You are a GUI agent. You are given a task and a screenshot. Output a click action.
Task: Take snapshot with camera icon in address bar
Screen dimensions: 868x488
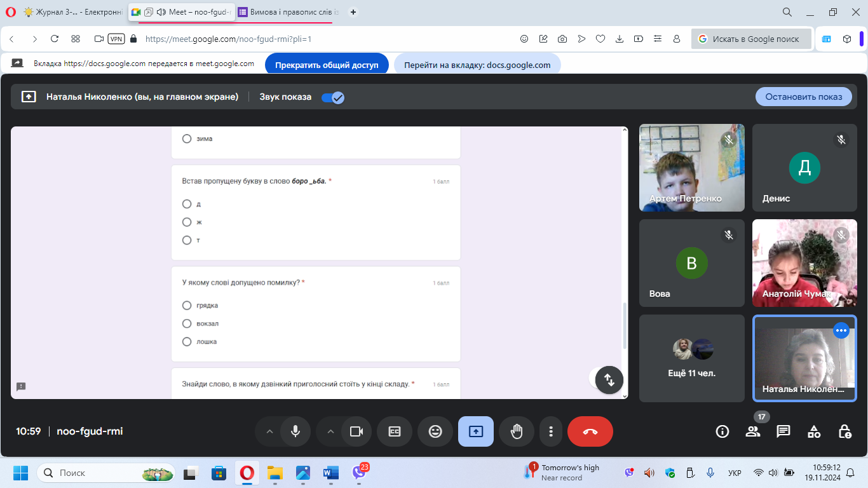click(562, 39)
